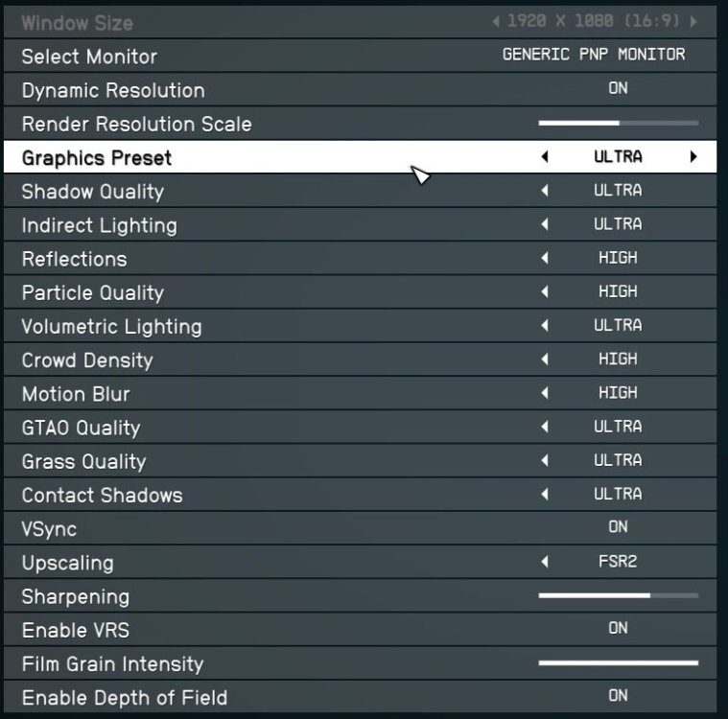Click left arrow next to Indirect Lighting
The width and height of the screenshot is (728, 719).
pos(545,224)
